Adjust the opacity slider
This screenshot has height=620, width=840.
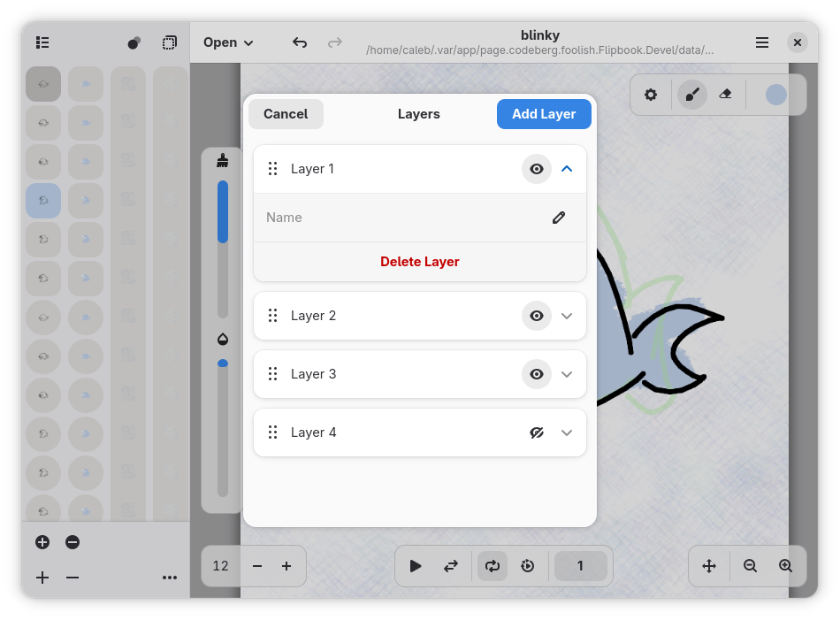[x=223, y=427]
